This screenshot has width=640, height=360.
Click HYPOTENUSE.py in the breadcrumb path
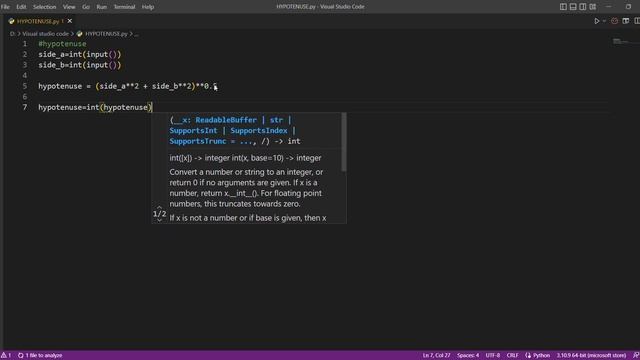pos(106,34)
